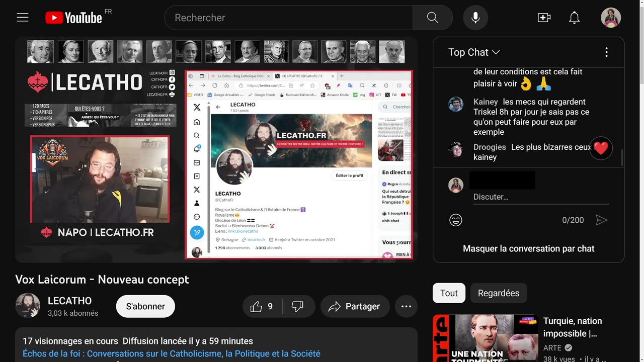Dislike the video with thumbs-down button

298,306
